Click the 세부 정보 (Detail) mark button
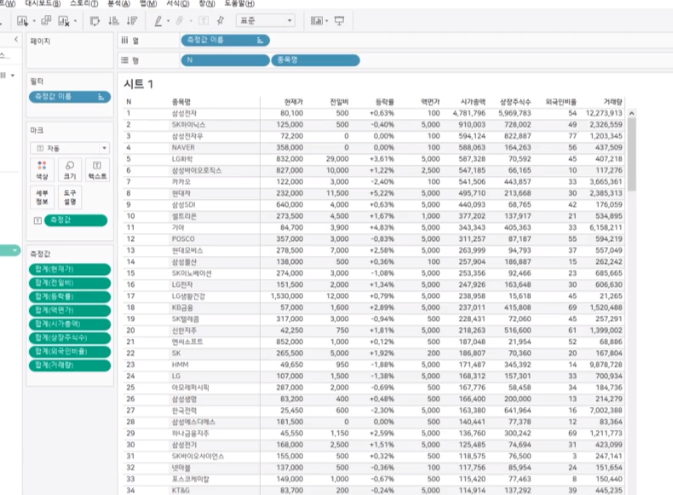 42,197
